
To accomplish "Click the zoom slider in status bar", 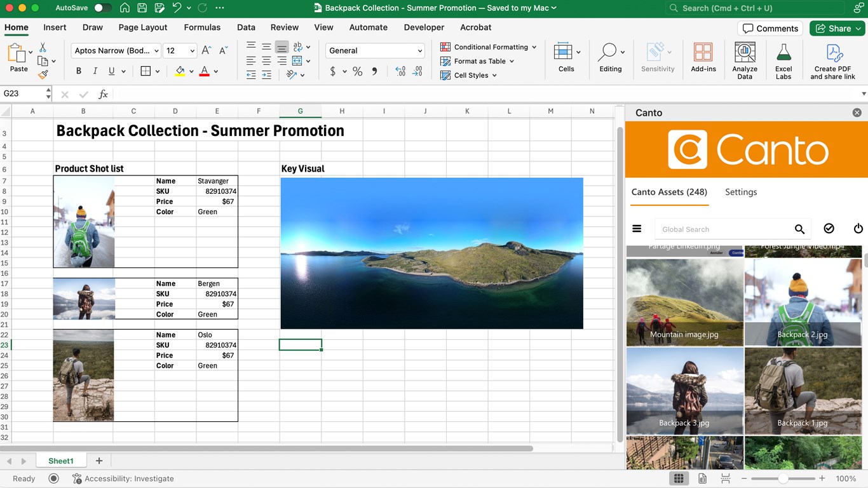I will [x=783, y=478].
